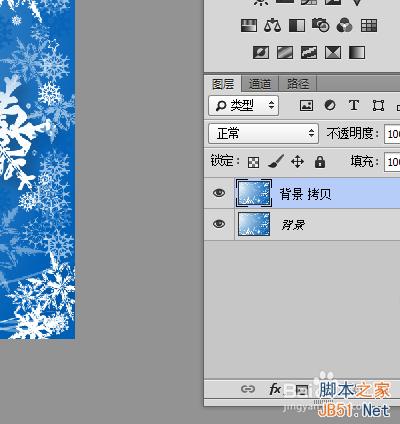Open the 正常 blend mode dropdown
400x424 pixels.
[x=263, y=134]
